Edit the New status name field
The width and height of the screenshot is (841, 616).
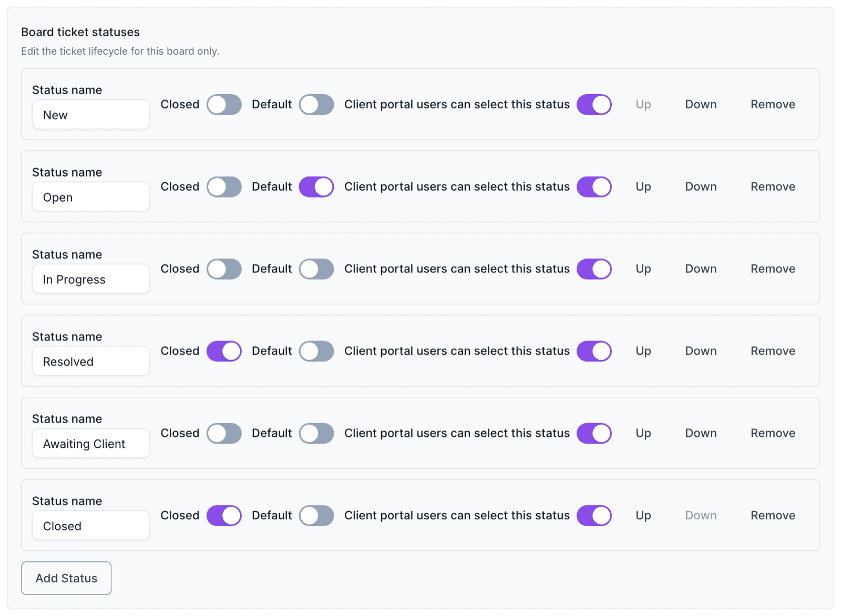pos(91,115)
